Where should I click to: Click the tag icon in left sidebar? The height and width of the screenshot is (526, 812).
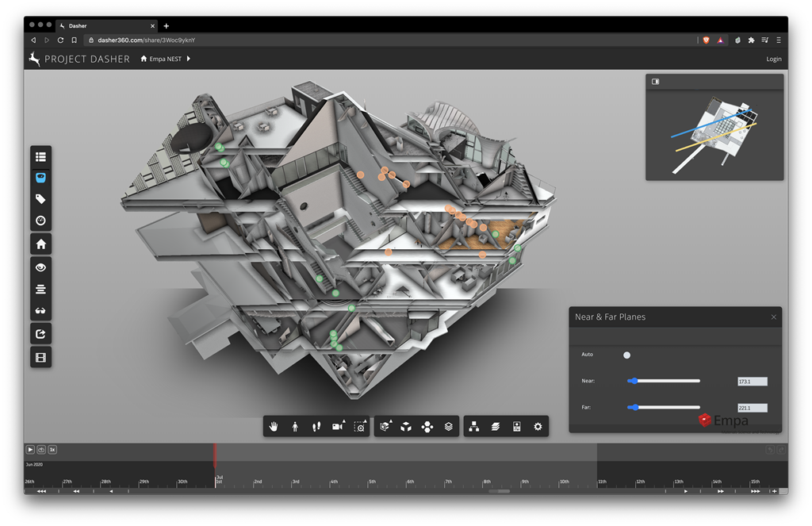(40, 199)
